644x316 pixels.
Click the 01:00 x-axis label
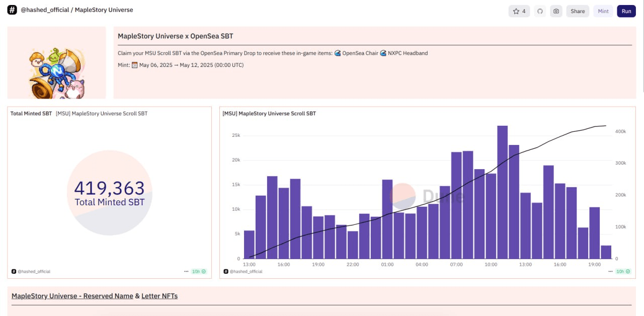[x=387, y=265]
